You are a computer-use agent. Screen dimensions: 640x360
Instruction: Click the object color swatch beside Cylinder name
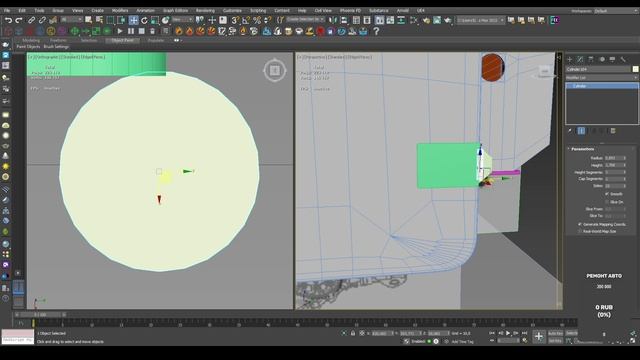point(635,69)
